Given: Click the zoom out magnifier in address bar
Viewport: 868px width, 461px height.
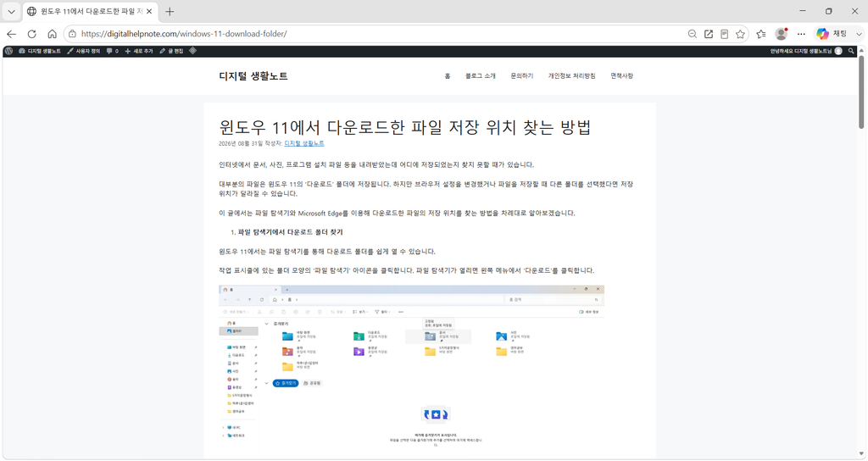Looking at the screenshot, I should point(692,34).
